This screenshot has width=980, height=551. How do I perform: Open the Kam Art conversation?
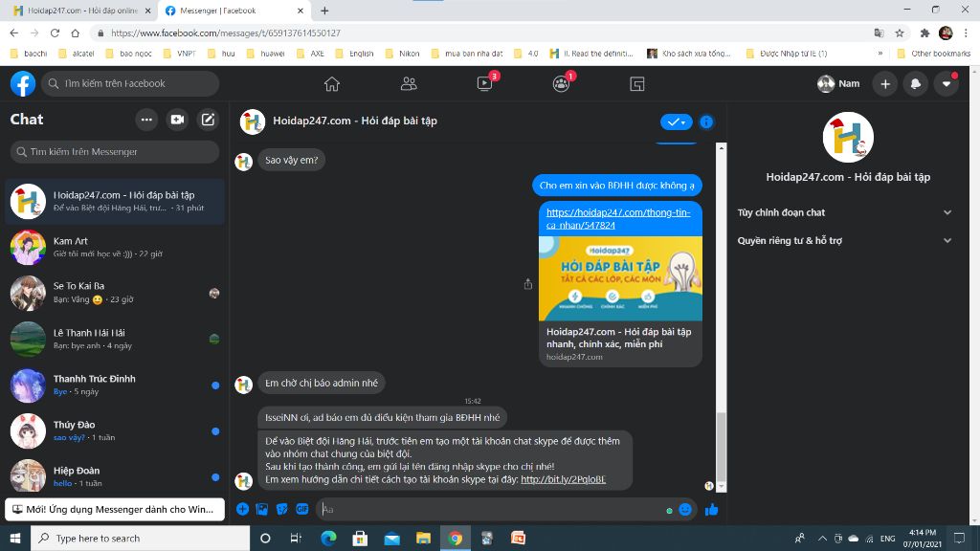click(115, 248)
